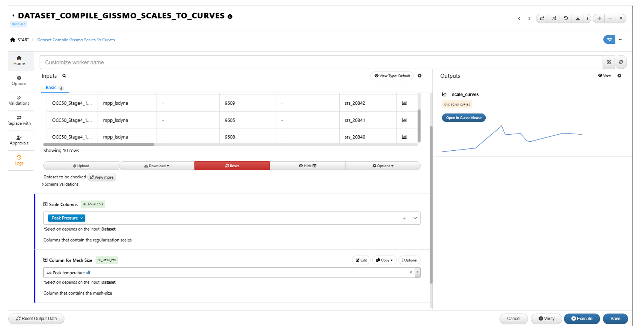Click the search icon beside Inputs

tap(64, 76)
